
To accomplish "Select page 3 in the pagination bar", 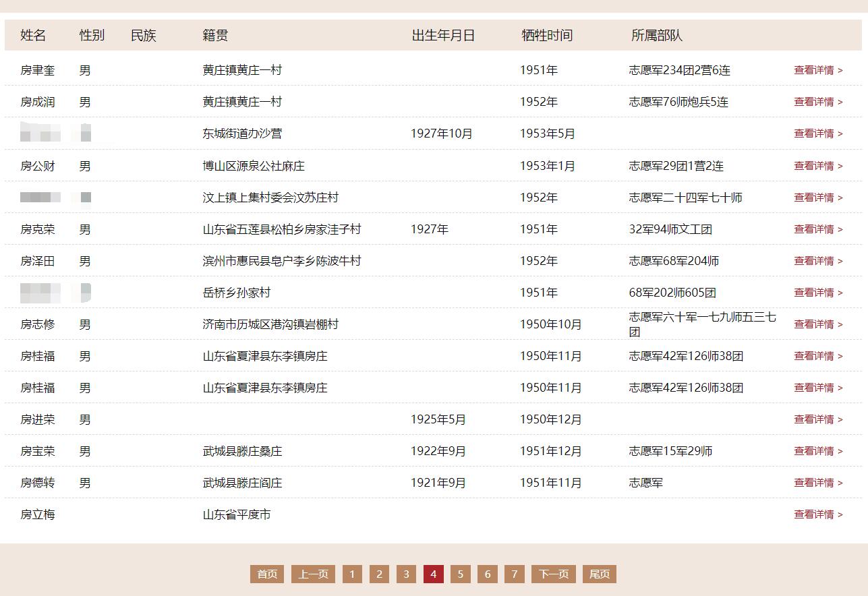I will pyautogui.click(x=406, y=574).
